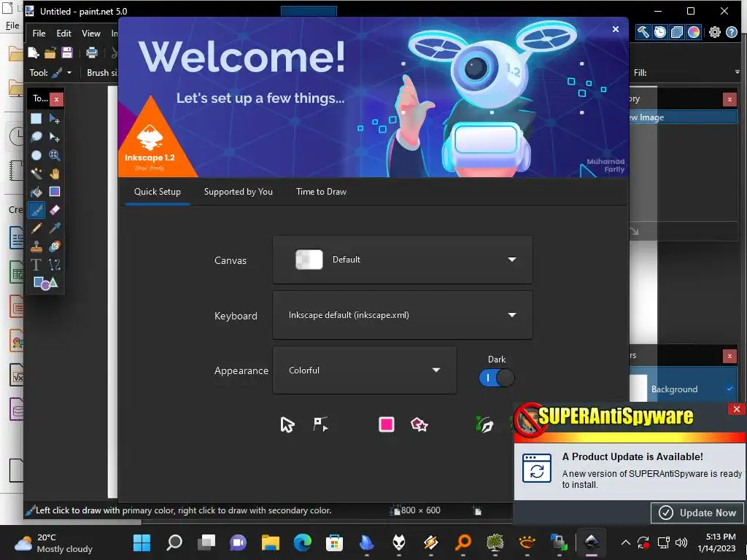Open paint.net Help question mark icon

731,32
